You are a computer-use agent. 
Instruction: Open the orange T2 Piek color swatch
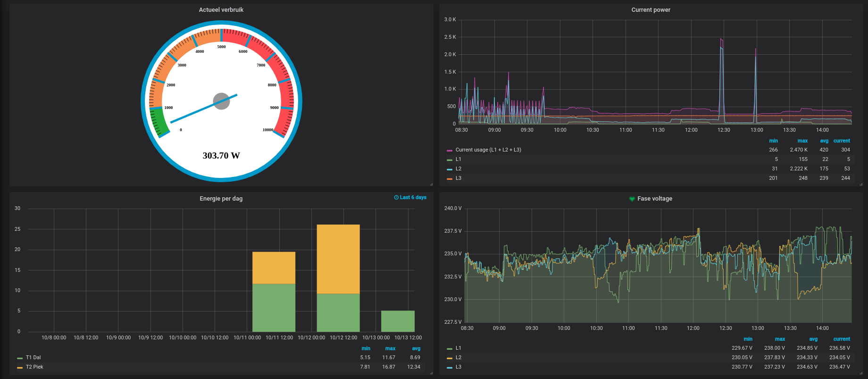click(20, 368)
